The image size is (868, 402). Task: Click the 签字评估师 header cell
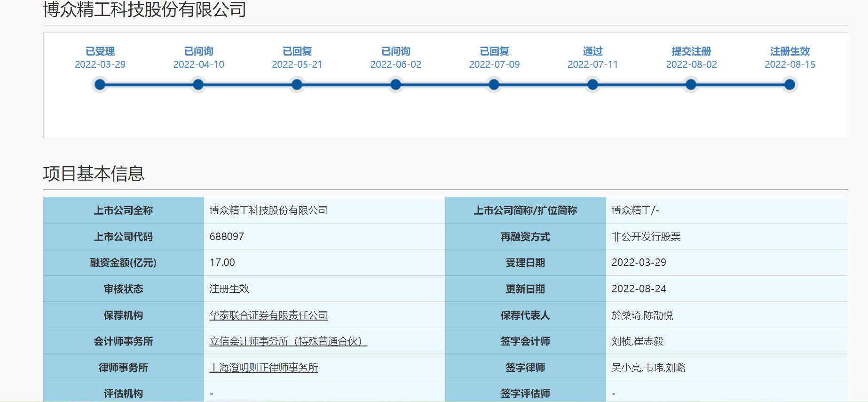tap(526, 392)
